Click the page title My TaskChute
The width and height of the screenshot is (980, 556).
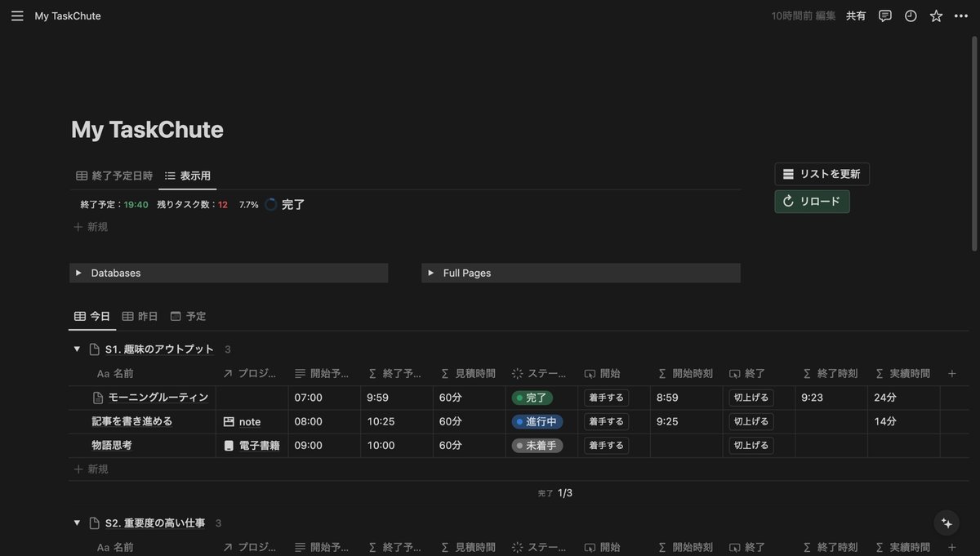(x=147, y=130)
